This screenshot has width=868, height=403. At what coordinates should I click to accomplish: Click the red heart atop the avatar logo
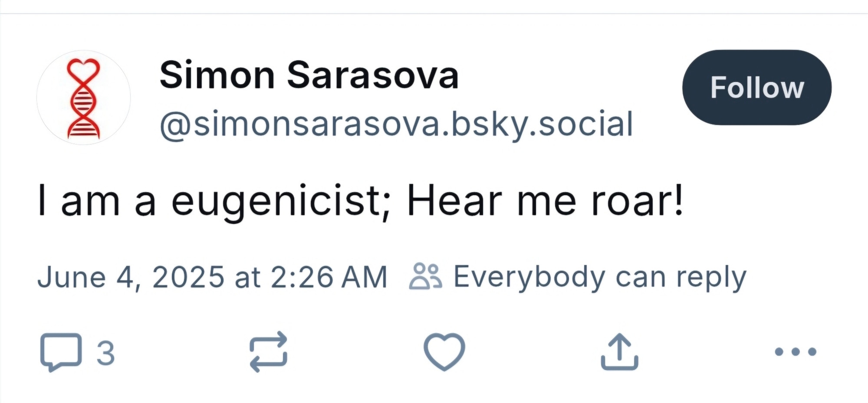point(83,69)
